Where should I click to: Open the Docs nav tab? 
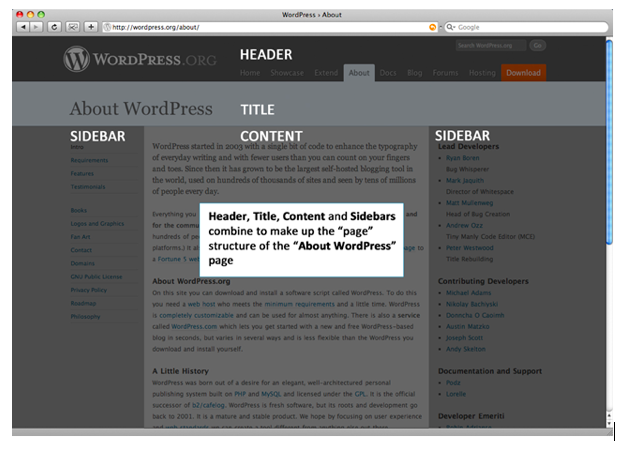(388, 73)
